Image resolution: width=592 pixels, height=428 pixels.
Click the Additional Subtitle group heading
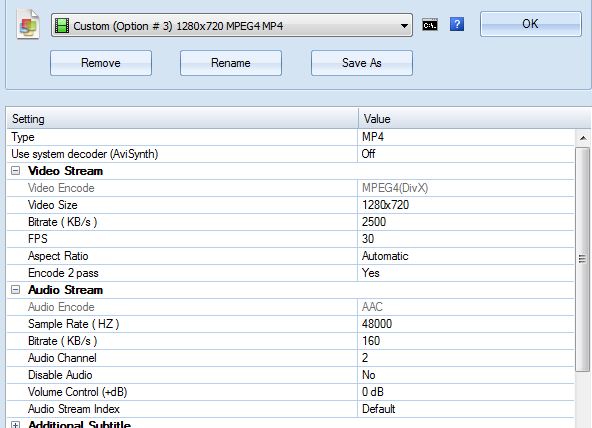(x=79, y=424)
